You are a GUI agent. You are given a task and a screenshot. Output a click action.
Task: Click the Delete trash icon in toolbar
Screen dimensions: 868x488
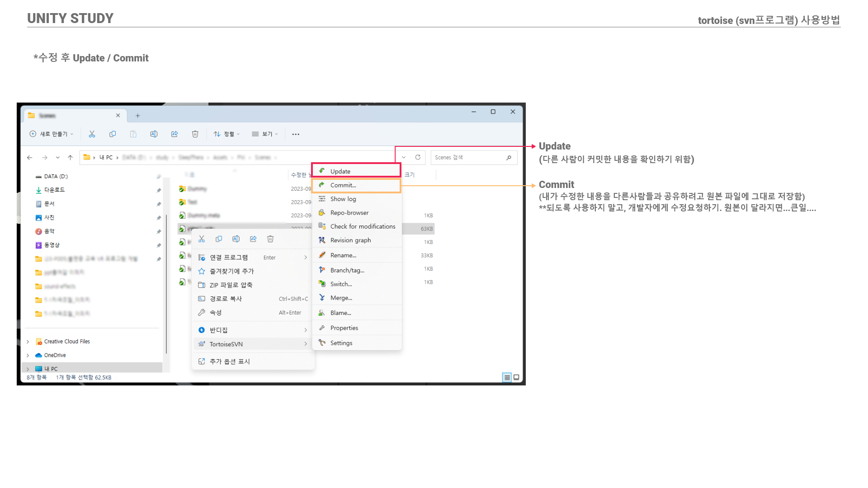(x=195, y=134)
